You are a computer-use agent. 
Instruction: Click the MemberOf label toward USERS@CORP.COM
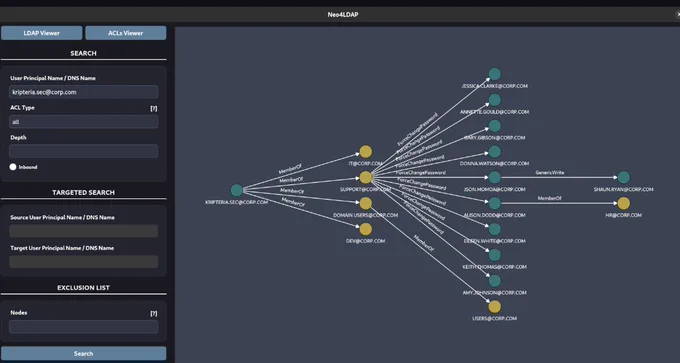coord(423,243)
